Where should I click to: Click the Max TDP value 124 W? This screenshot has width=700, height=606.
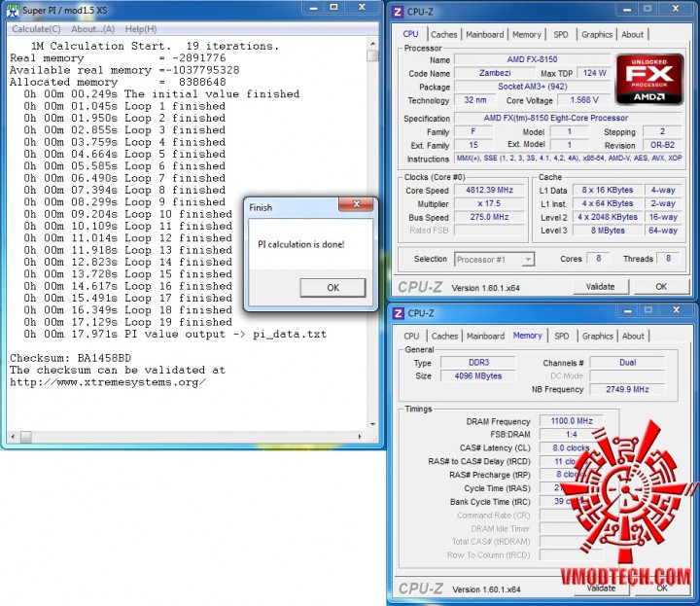[x=594, y=73]
